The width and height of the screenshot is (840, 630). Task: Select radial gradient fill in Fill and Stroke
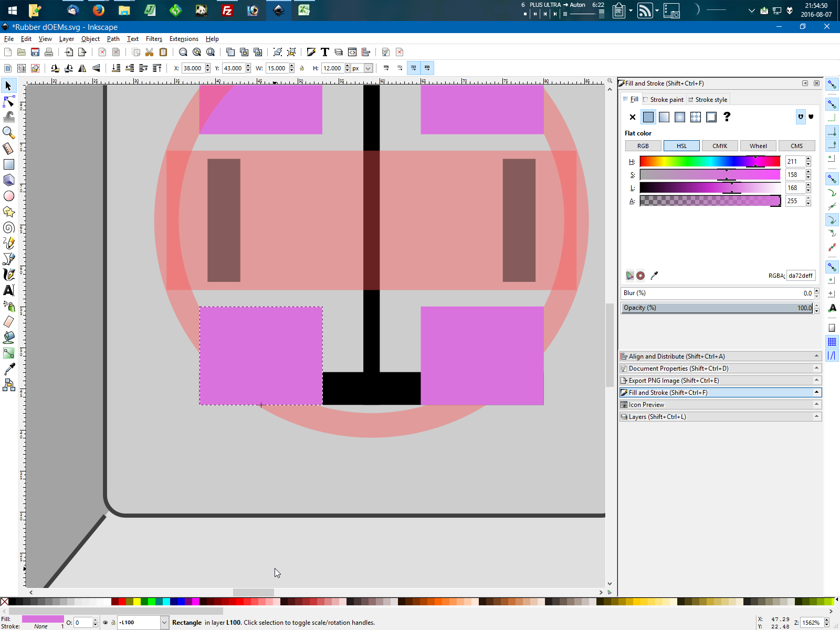tap(679, 117)
